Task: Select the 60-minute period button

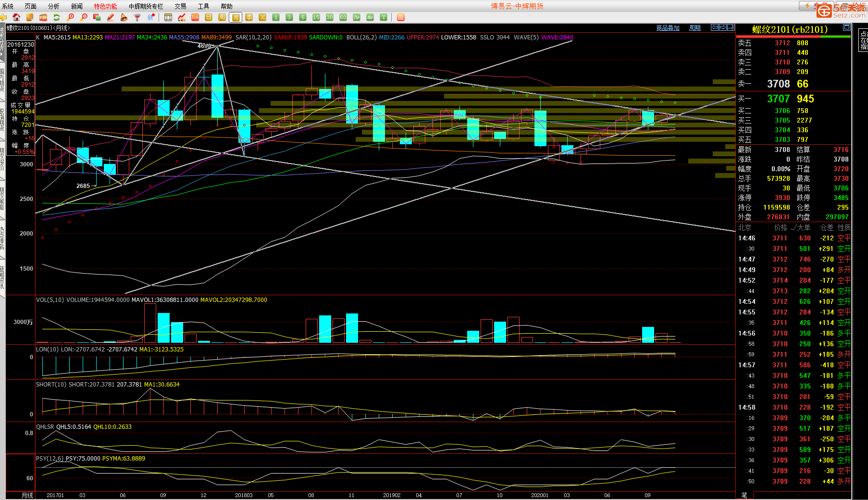Action: pos(343,17)
